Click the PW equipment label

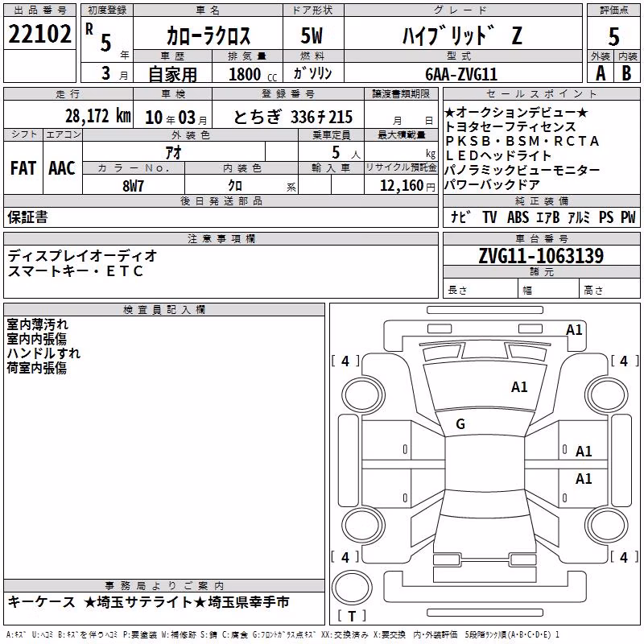point(628,217)
